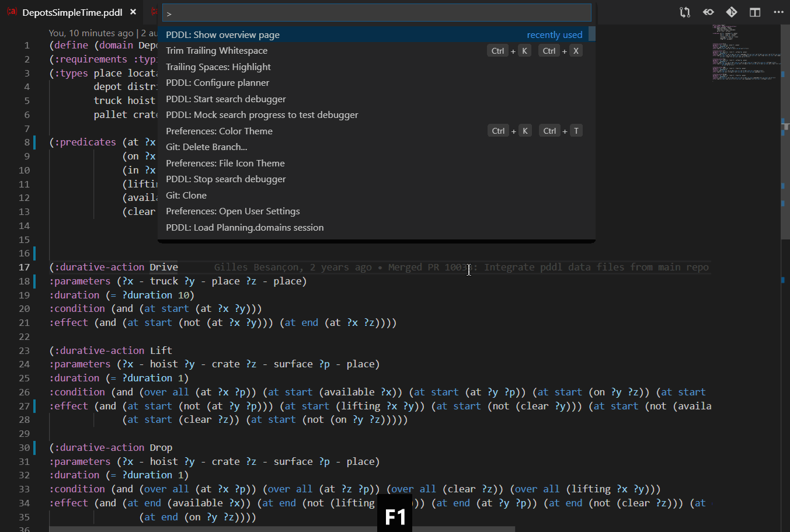Click the Gilles Besançon blame annotation
Viewport: 790px width, 532px height.
(x=461, y=267)
